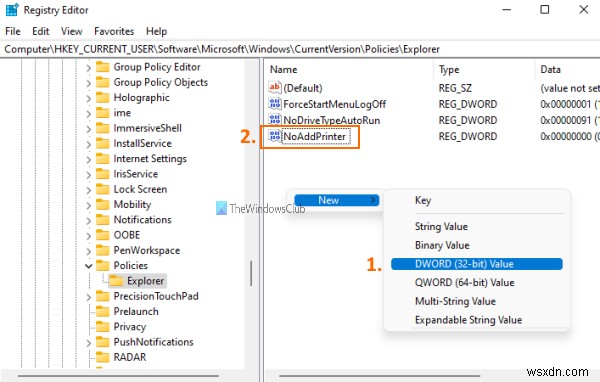Open the View menu
The width and height of the screenshot is (600, 382).
click(72, 31)
